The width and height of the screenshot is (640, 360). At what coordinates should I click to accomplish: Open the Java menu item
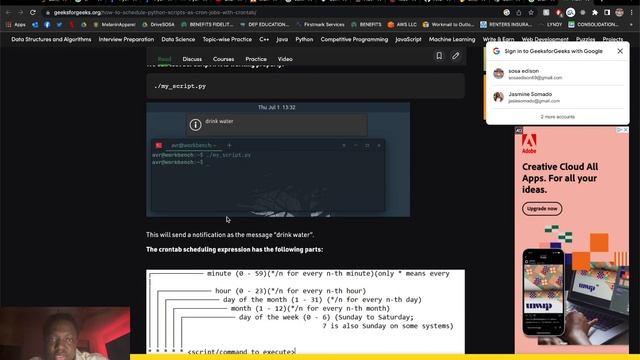click(282, 40)
